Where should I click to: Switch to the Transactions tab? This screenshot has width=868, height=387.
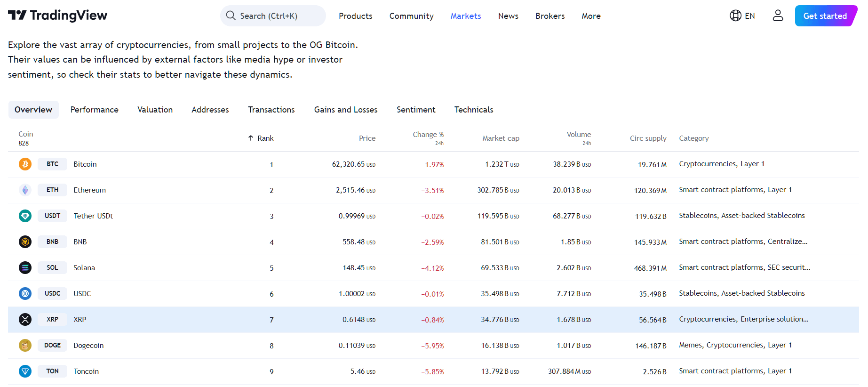point(271,110)
